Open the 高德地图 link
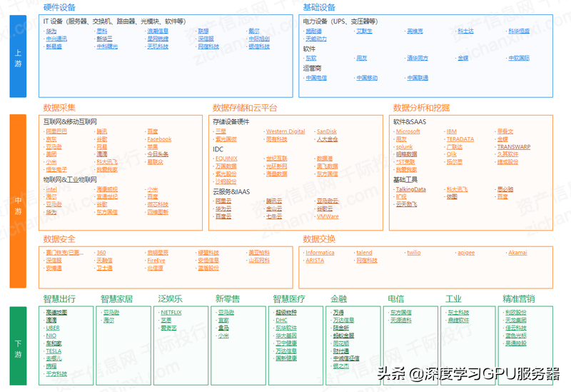Image resolution: width=571 pixels, height=392 pixels. pyautogui.click(x=56, y=312)
